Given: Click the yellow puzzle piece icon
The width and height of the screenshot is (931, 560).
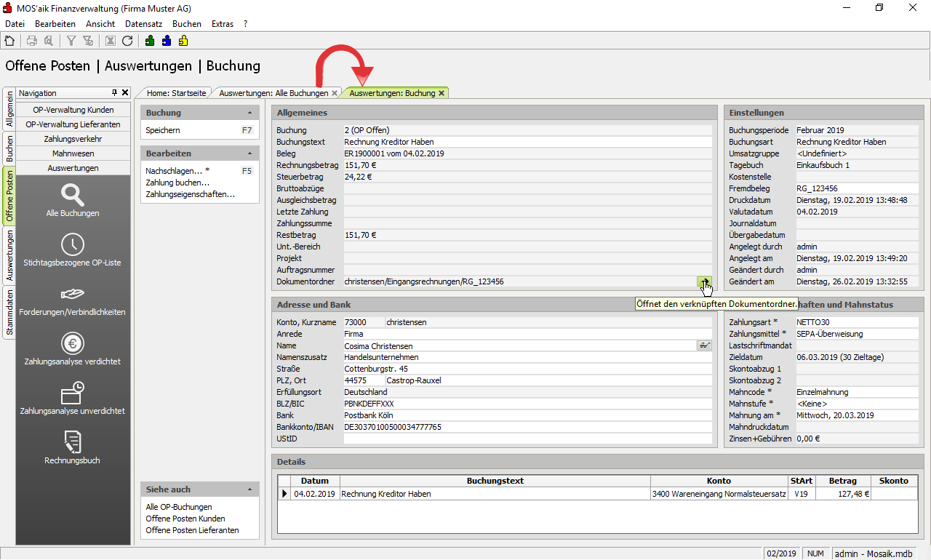Looking at the screenshot, I should [183, 41].
